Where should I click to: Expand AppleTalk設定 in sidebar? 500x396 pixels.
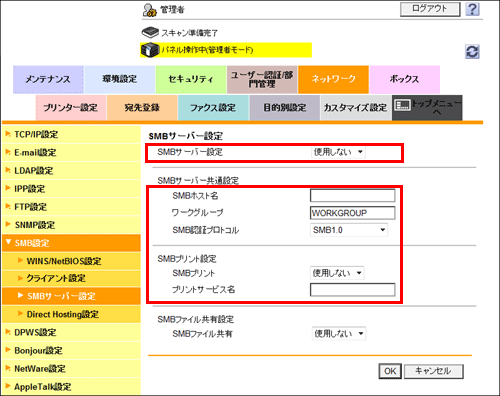[x=71, y=387]
